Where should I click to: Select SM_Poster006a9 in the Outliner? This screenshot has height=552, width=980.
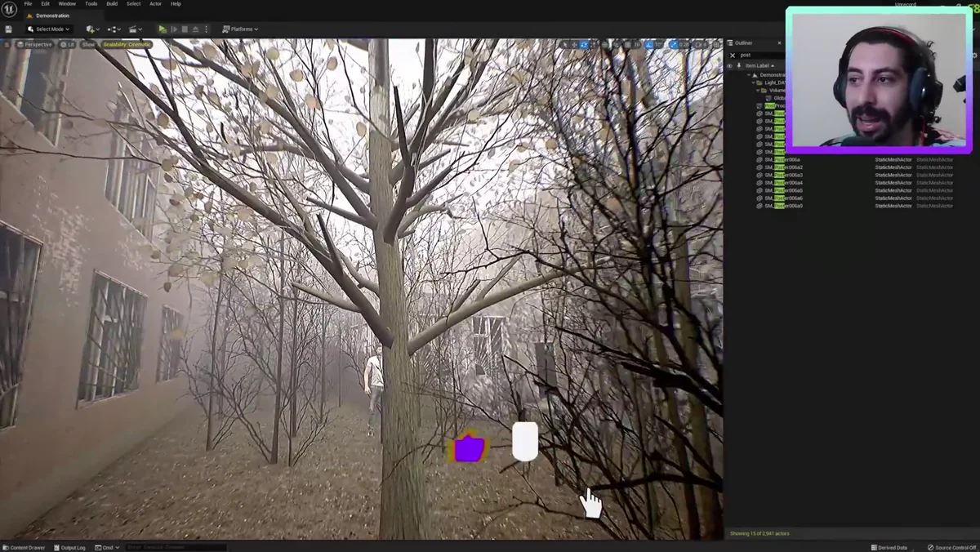click(784, 206)
